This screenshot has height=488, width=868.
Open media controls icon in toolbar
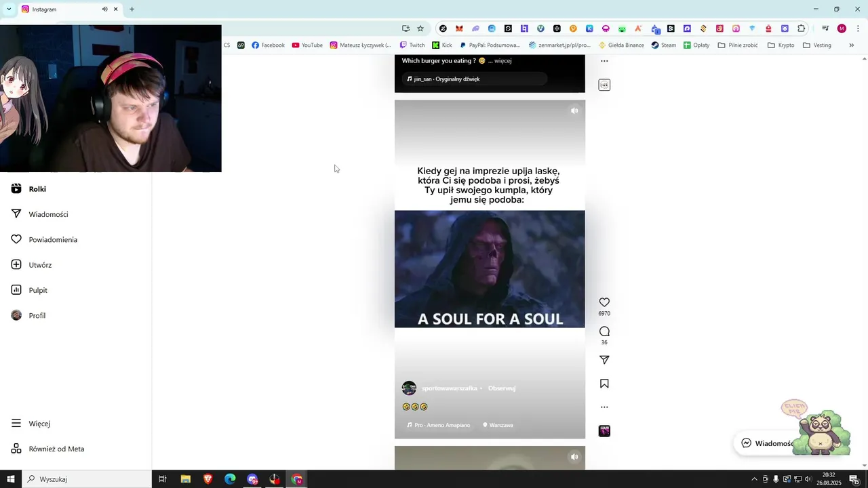click(x=825, y=28)
